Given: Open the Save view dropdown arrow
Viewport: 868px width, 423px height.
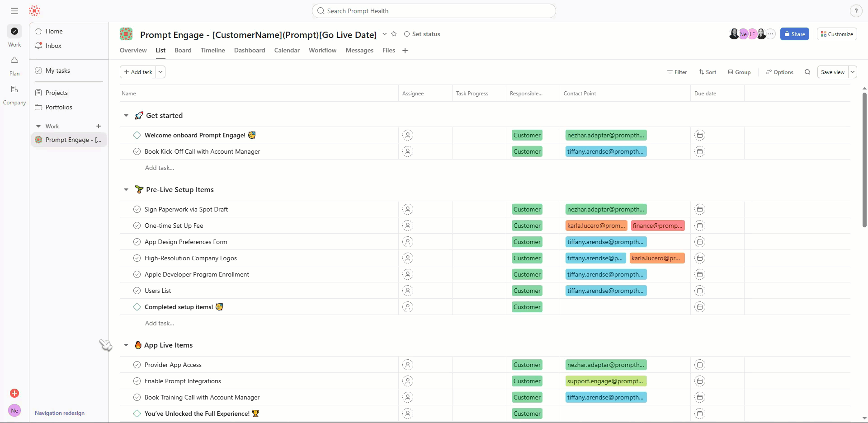Looking at the screenshot, I should click(852, 72).
